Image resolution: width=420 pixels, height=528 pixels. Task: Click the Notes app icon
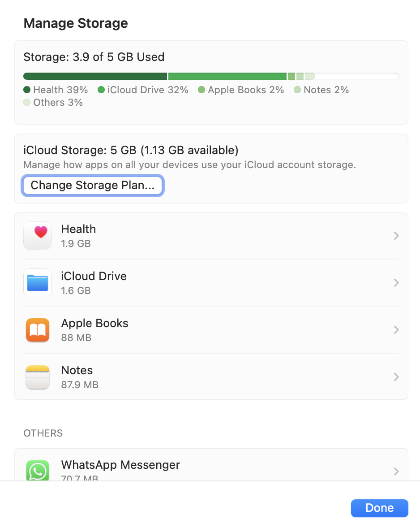pos(38,377)
